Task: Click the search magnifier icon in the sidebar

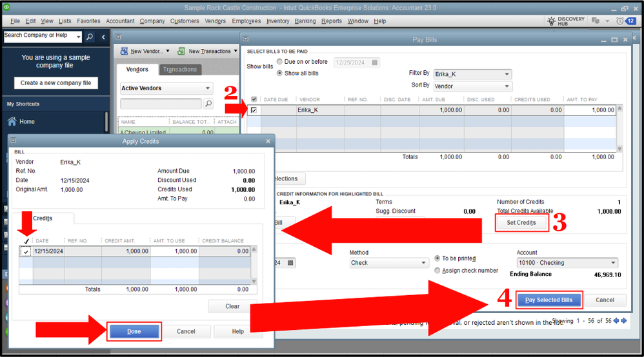Action: tap(90, 37)
